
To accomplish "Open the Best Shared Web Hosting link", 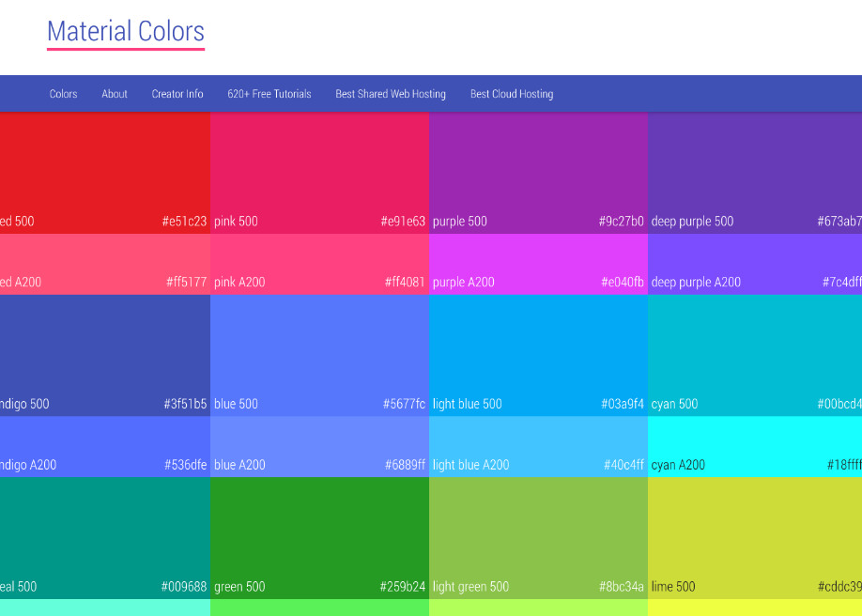I will click(x=391, y=94).
